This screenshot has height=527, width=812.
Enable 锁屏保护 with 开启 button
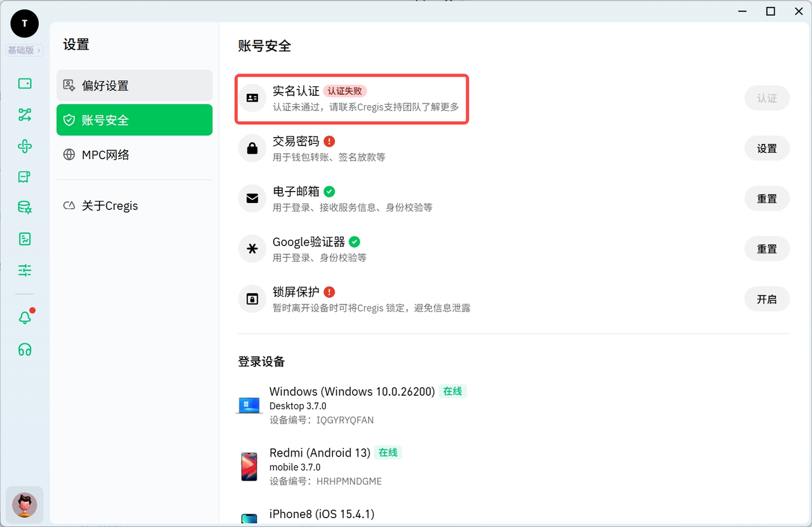(766, 299)
